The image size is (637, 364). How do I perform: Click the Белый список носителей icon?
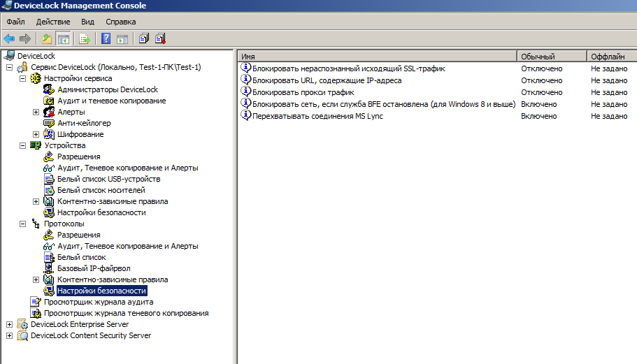pyautogui.click(x=49, y=190)
